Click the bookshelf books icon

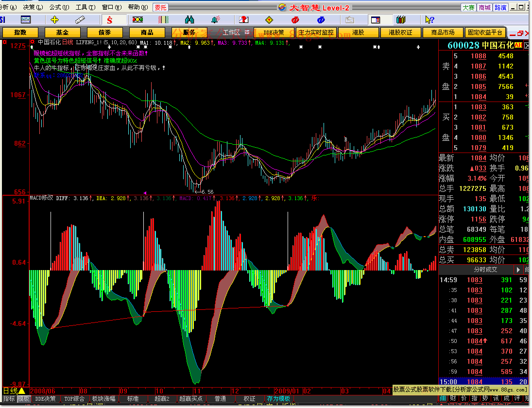[x=401, y=19]
